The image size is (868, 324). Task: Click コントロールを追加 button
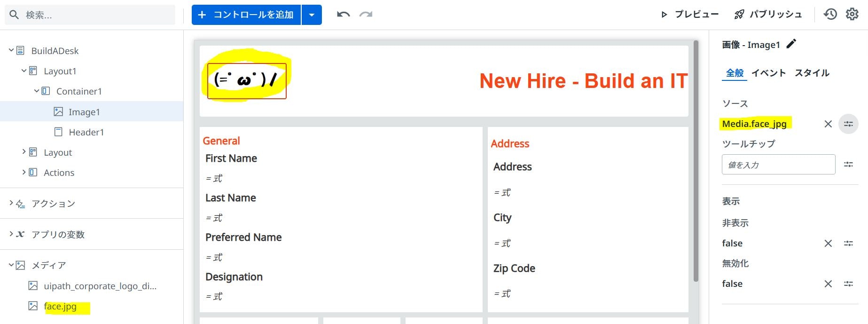pos(246,15)
